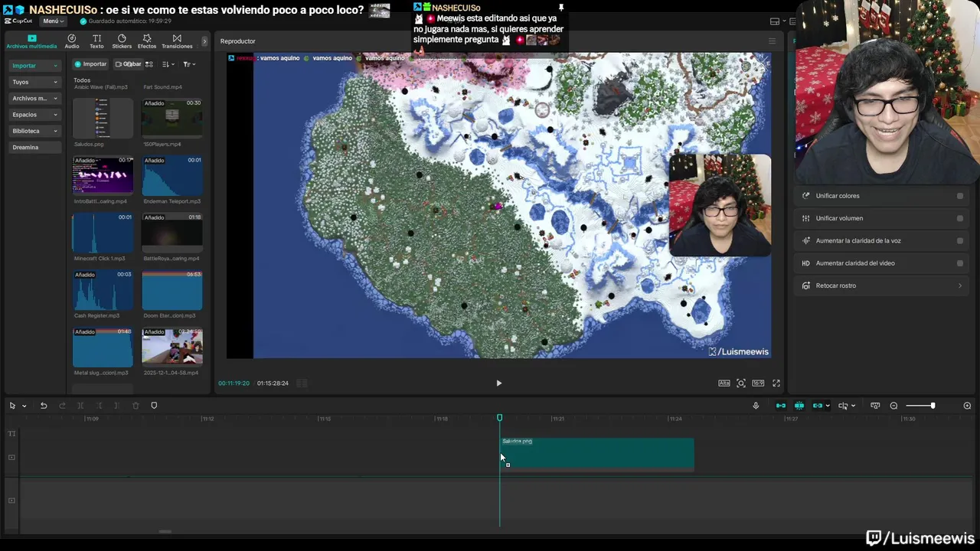
Task: Delete right of playhead icon
Action: (116, 406)
